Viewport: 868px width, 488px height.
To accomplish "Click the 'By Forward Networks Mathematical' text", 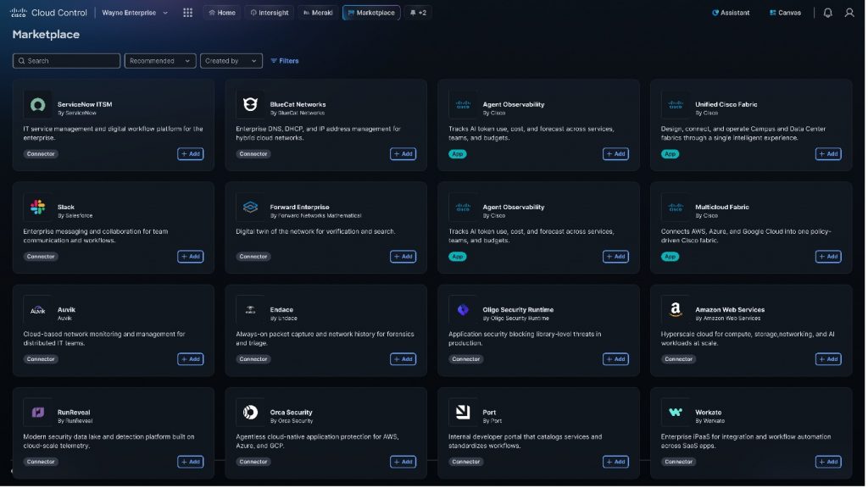I will click(317, 216).
